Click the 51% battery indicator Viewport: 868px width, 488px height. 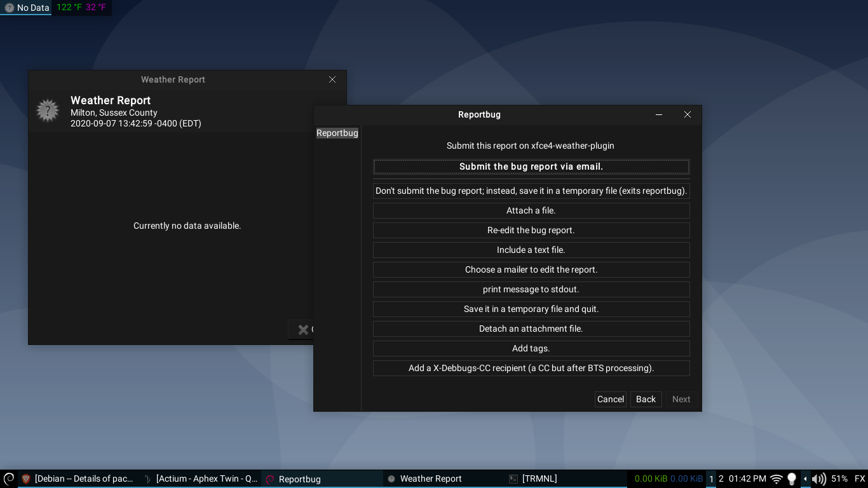pos(839,478)
